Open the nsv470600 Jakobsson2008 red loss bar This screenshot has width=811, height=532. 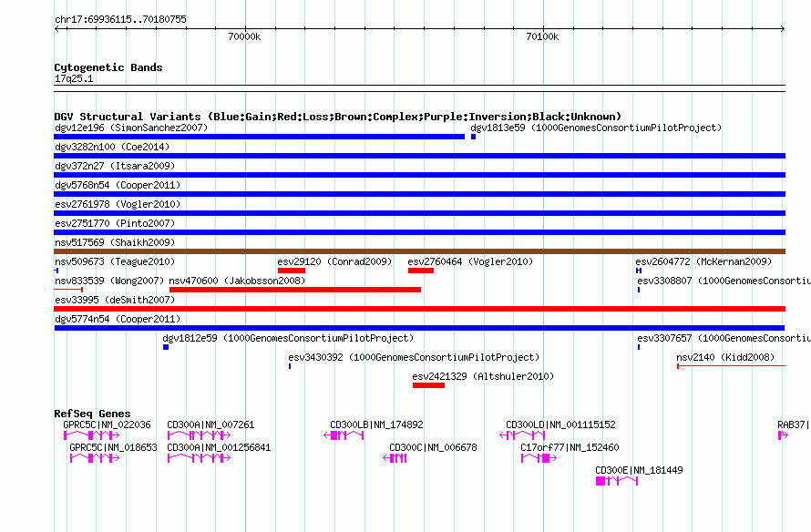point(295,290)
